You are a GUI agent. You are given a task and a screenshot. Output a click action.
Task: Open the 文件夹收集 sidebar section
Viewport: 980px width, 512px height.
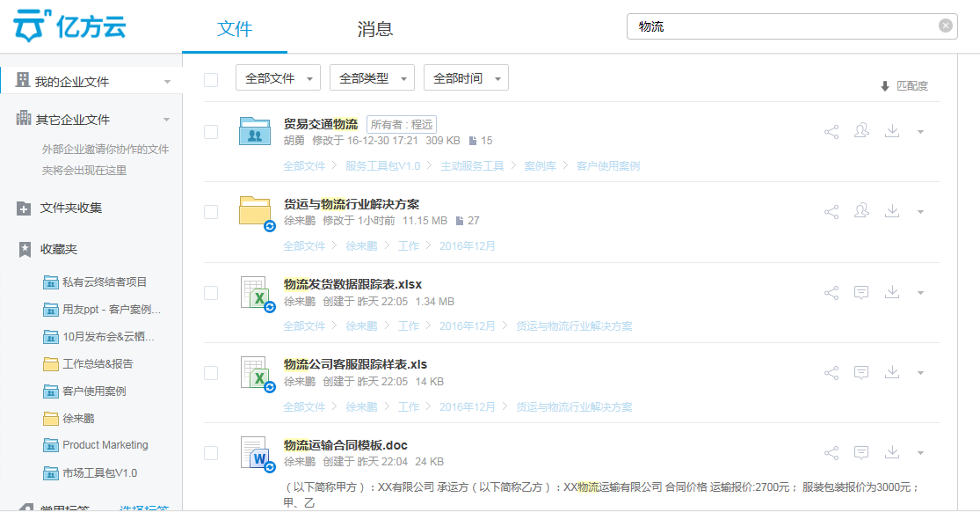pyautogui.click(x=72, y=208)
